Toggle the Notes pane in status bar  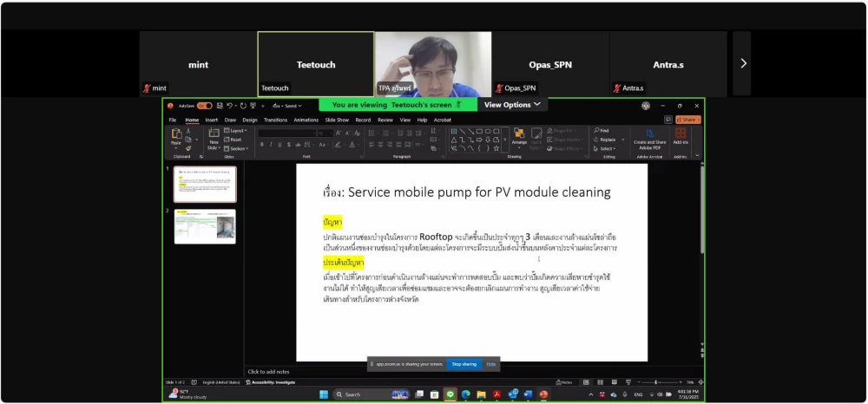coord(566,382)
